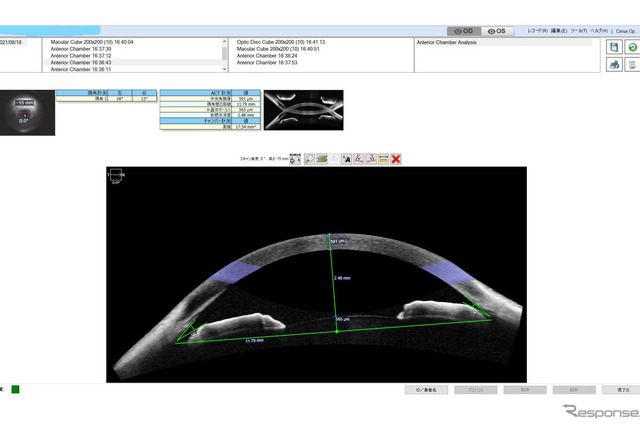Select Macular Cube 200x200 16:40:51 scan
The width and height of the screenshot is (640, 426).
278,49
